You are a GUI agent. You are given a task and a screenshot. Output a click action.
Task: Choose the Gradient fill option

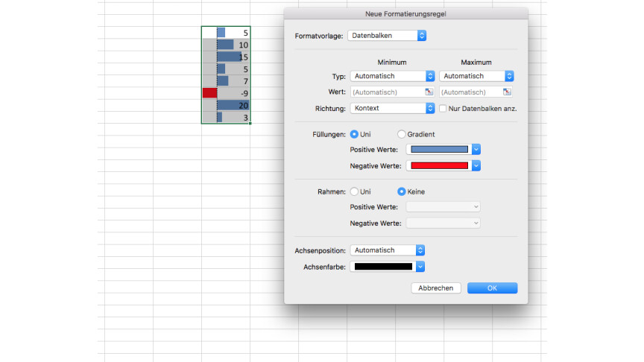[402, 134]
